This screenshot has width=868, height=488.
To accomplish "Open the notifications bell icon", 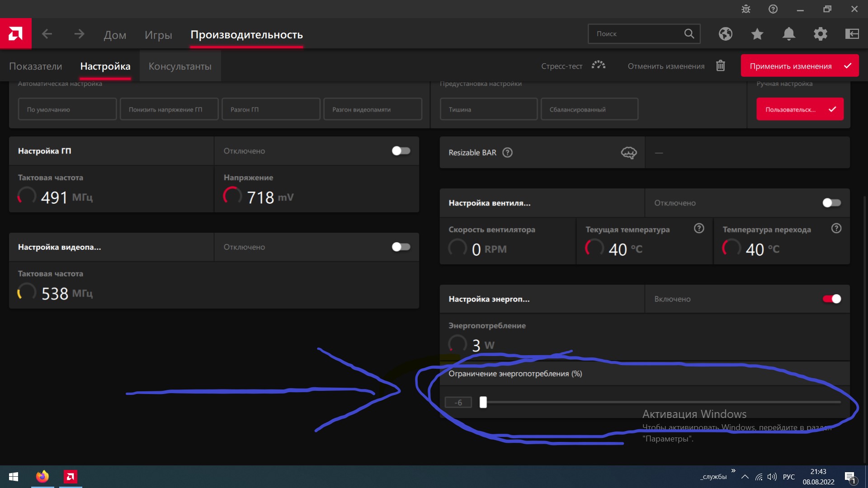I will coord(789,34).
